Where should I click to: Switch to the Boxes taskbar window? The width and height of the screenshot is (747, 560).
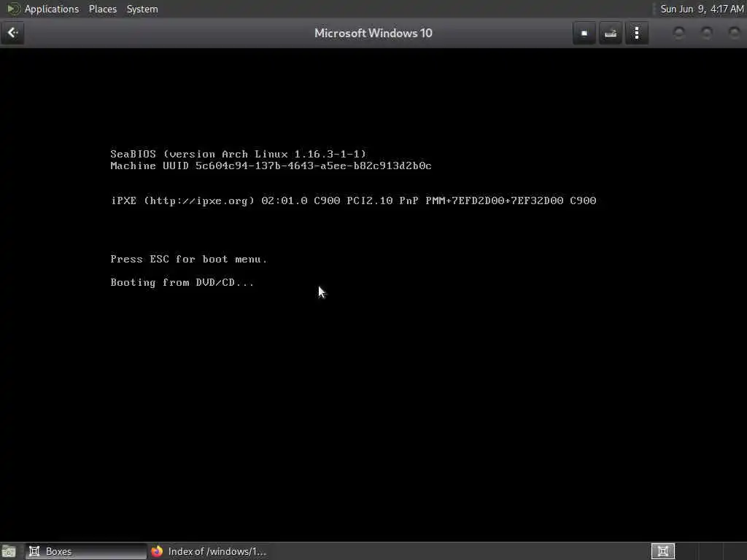pyautogui.click(x=86, y=551)
